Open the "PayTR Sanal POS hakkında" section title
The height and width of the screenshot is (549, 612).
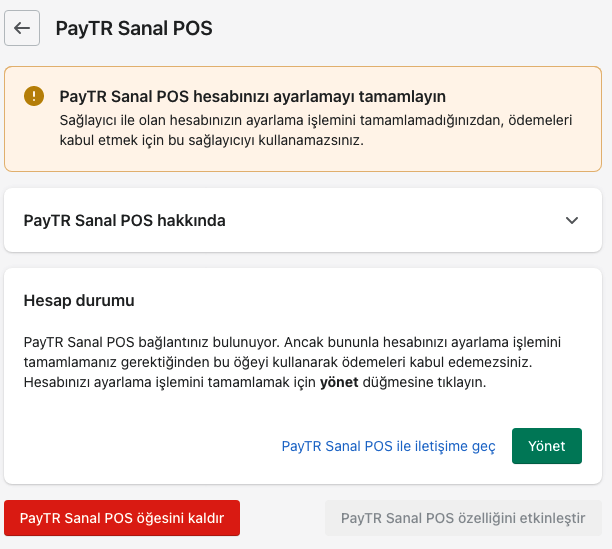click(x=124, y=220)
